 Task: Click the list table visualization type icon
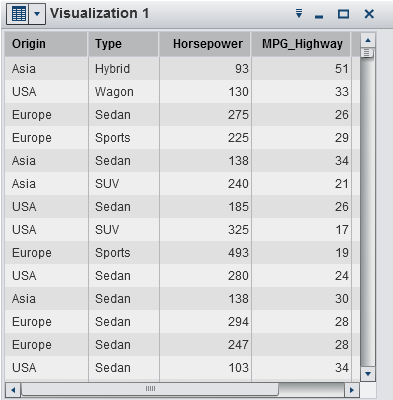pos(18,14)
